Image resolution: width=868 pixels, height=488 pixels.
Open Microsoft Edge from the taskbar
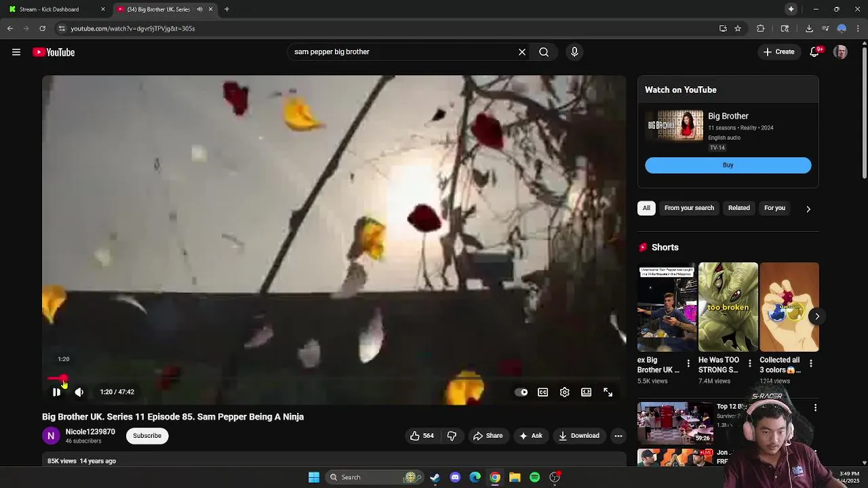tap(475, 477)
